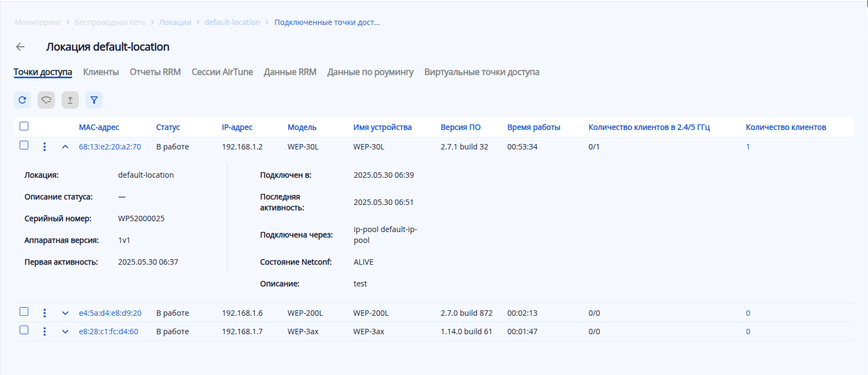This screenshot has height=375, width=868.
Task: Expand details of e8:28:c1:fc:d4:60 row
Action: click(65, 332)
